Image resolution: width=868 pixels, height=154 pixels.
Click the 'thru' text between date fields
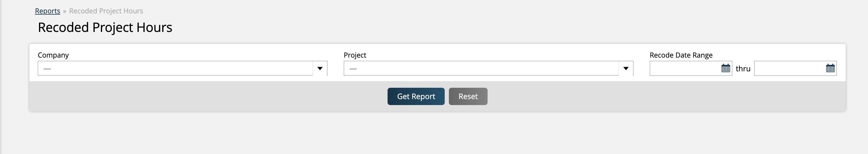[x=743, y=69]
